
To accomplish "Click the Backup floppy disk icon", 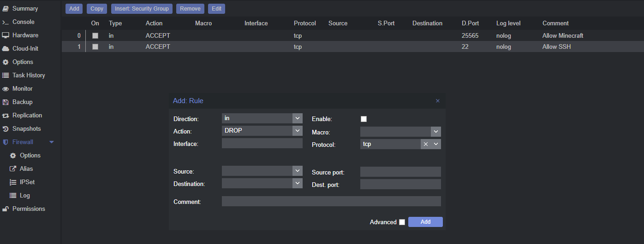I will click(6, 102).
